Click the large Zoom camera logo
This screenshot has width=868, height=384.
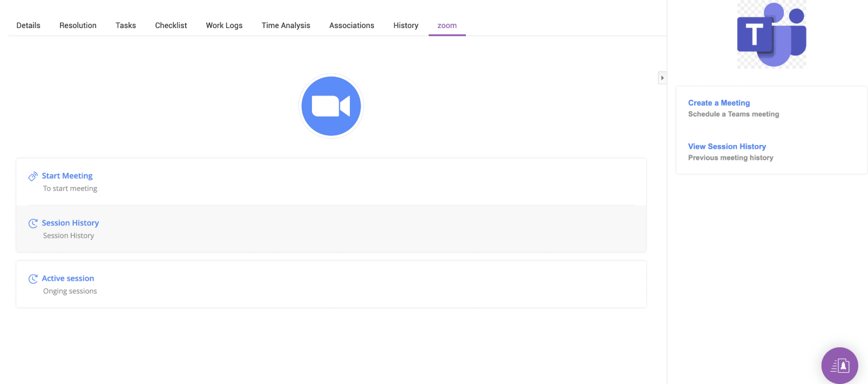[331, 106]
